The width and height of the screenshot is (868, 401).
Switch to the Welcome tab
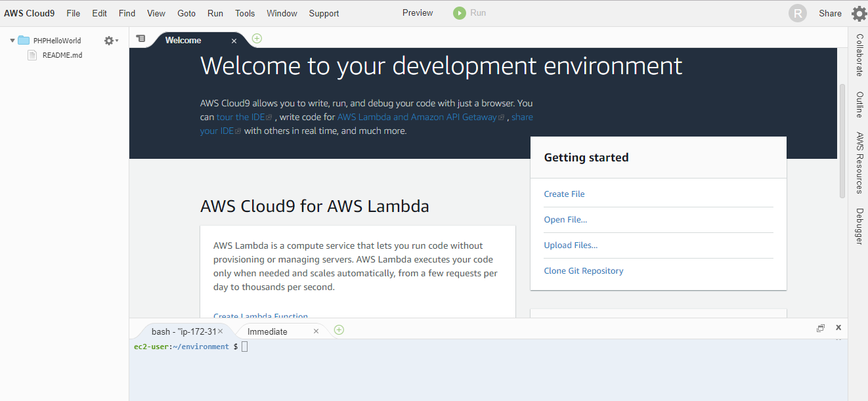point(183,40)
